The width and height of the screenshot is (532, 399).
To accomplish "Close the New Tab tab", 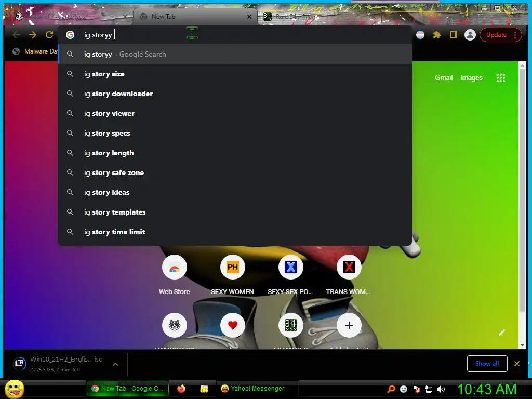I will pos(249,16).
